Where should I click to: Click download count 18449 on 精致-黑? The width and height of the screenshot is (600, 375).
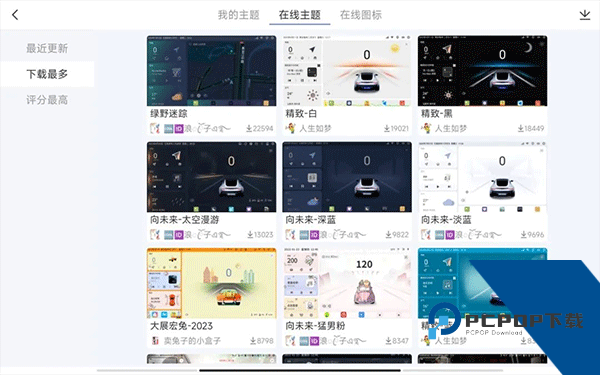pyautogui.click(x=531, y=129)
